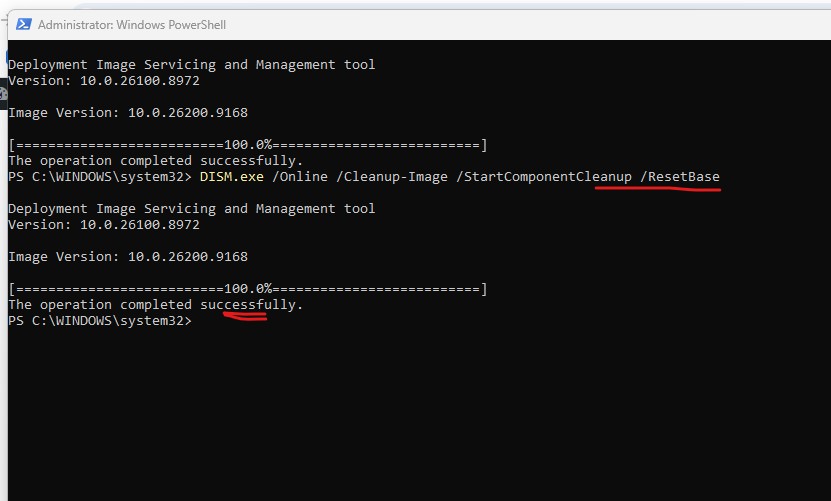
Task: Click the 100.0% progress bar below the DISM command
Action: coord(247,289)
